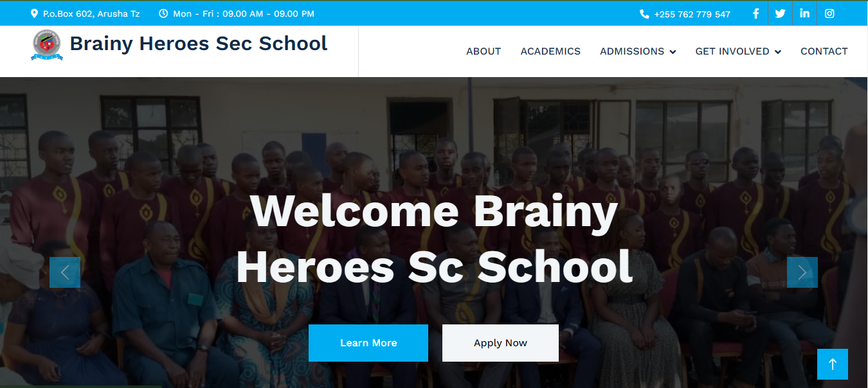This screenshot has height=388, width=868.
Task: Expand the Admissions dropdown menu
Action: pos(638,51)
